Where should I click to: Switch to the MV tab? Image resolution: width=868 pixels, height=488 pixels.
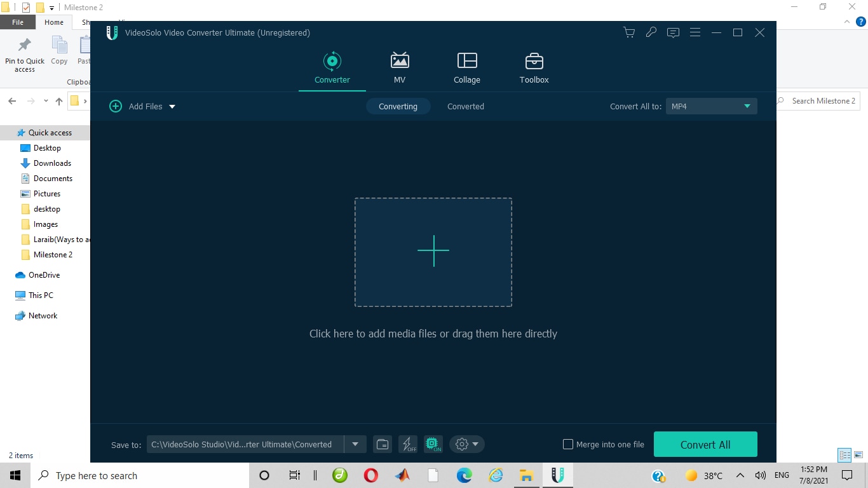point(400,68)
